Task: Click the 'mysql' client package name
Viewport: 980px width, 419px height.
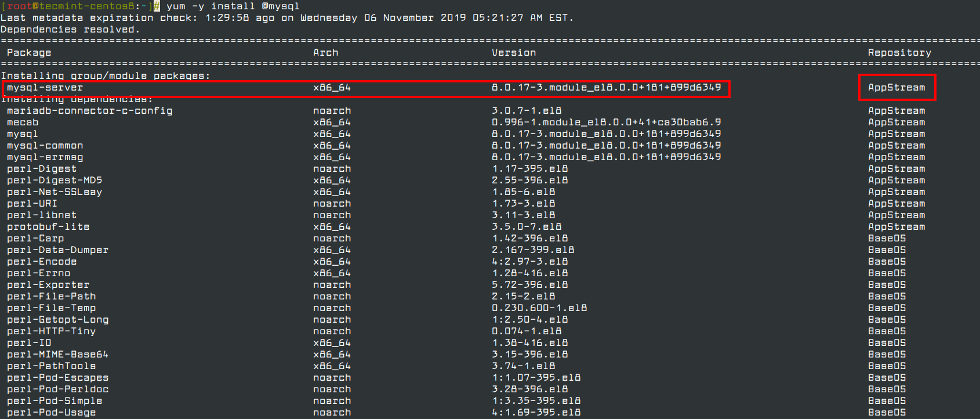Action: [x=23, y=134]
